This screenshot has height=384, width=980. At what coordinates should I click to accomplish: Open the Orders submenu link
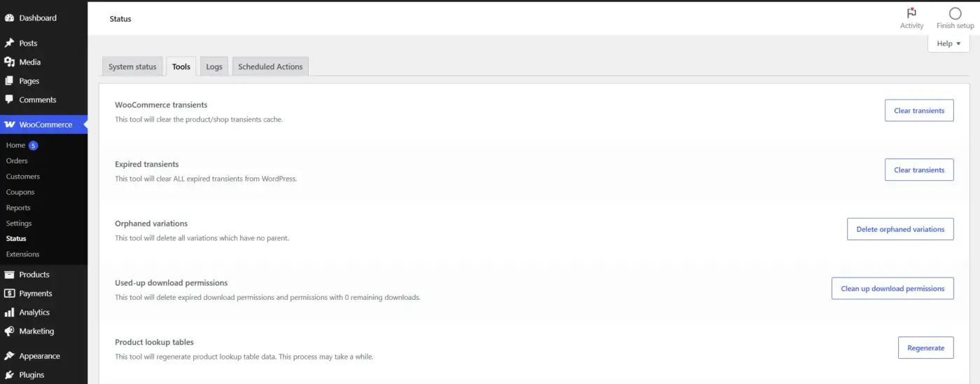pyautogui.click(x=17, y=161)
